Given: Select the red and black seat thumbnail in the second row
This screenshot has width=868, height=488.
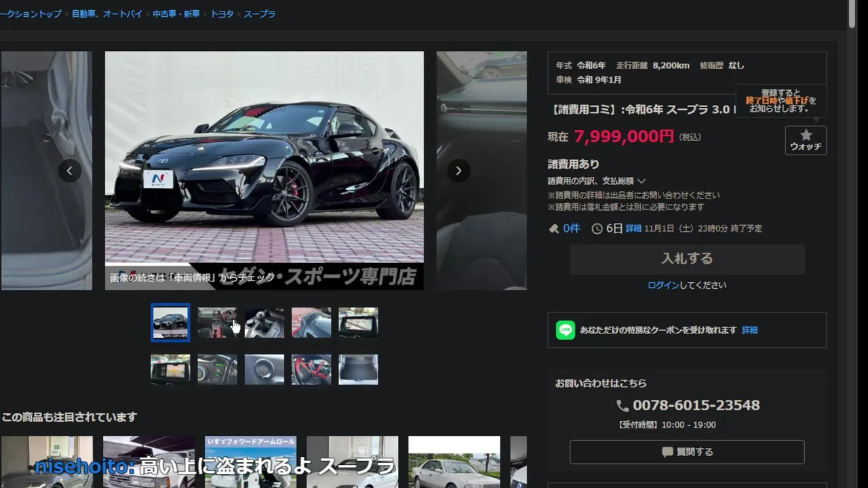Looking at the screenshot, I should coord(311,369).
